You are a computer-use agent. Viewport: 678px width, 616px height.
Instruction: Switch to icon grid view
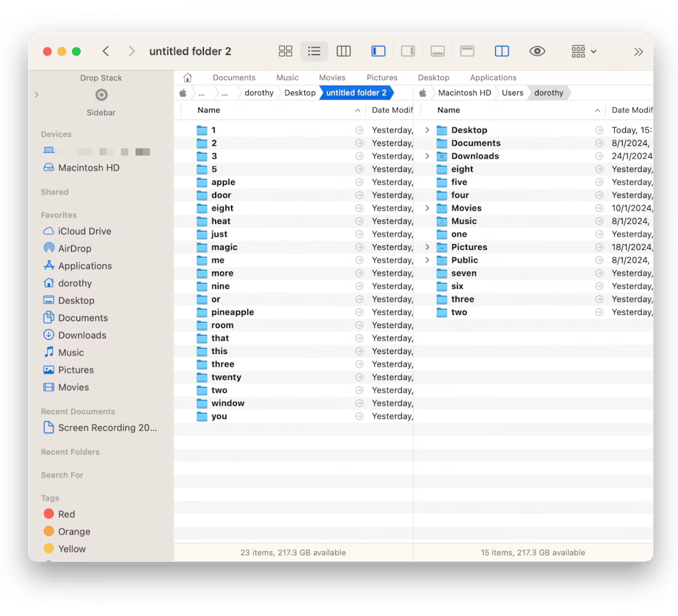285,51
